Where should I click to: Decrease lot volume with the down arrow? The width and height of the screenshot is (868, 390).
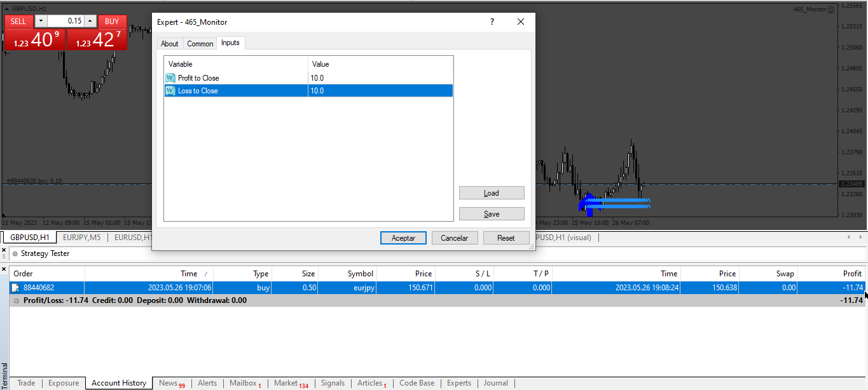[41, 21]
